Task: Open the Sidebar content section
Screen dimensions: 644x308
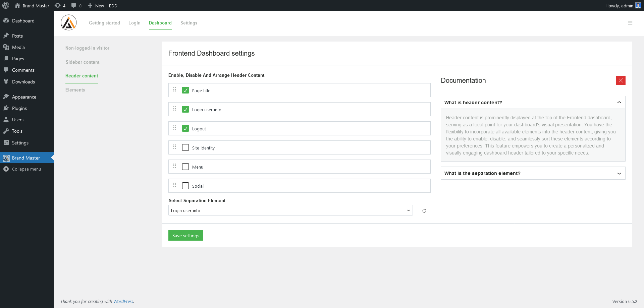Action: 83,62
